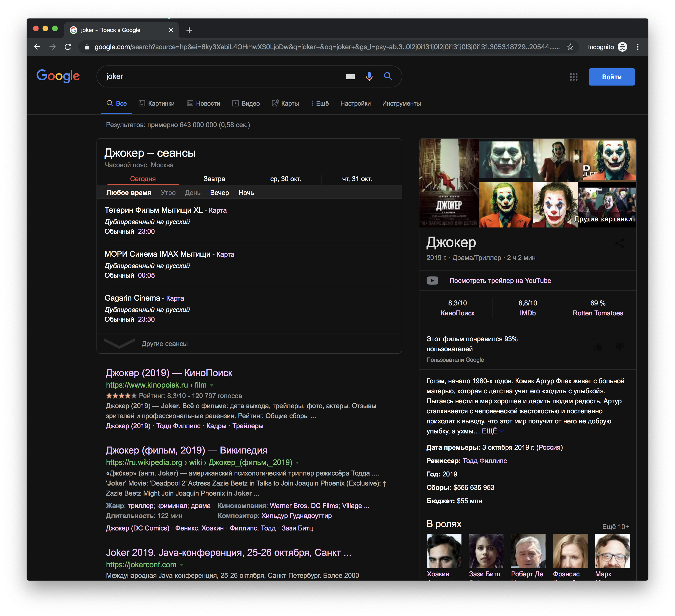
Task: Click the thumbs down dislike icon
Action: pos(620,347)
